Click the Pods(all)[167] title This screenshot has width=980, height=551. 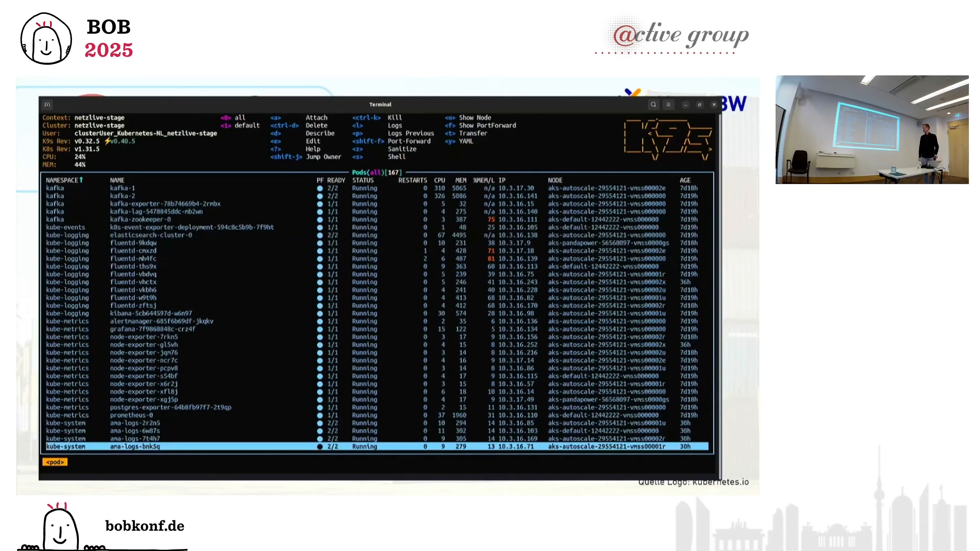(377, 173)
